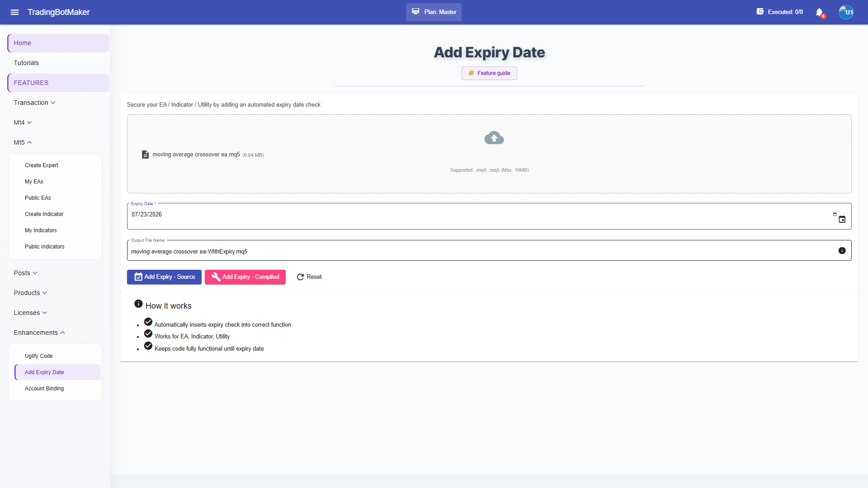This screenshot has height=488, width=868.
Task: Collapse the Mt5 menu
Action: coord(23,142)
